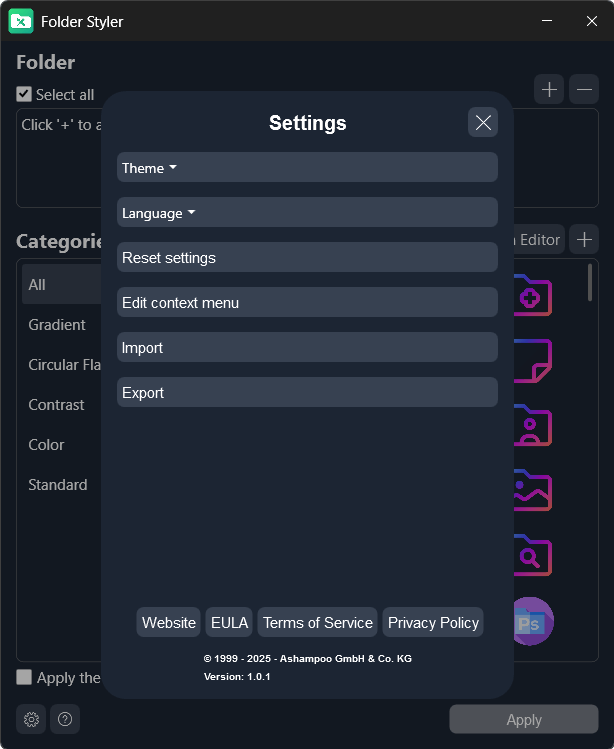Click the question mark help icon

pos(65,719)
